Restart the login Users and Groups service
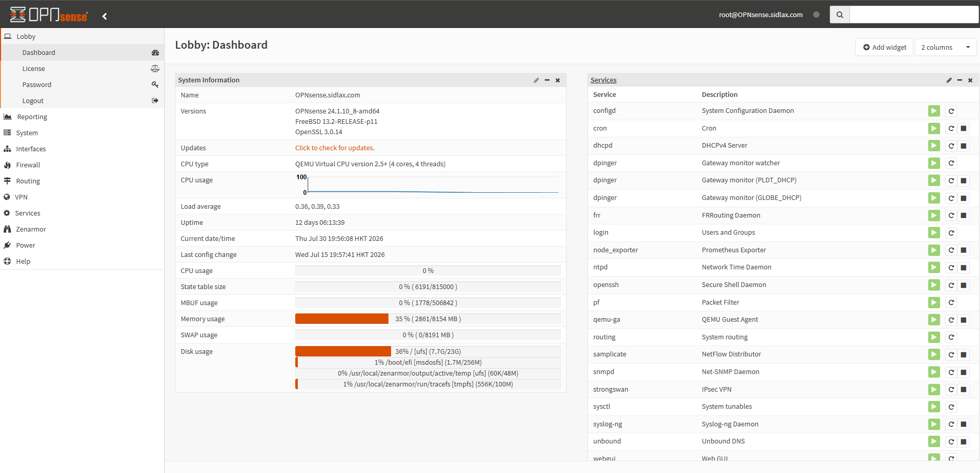 951,233
